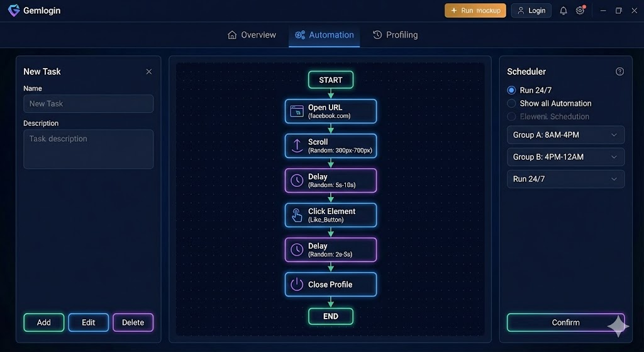644x352 pixels.
Task: Select the Run 24/7 radio button
Action: point(511,90)
